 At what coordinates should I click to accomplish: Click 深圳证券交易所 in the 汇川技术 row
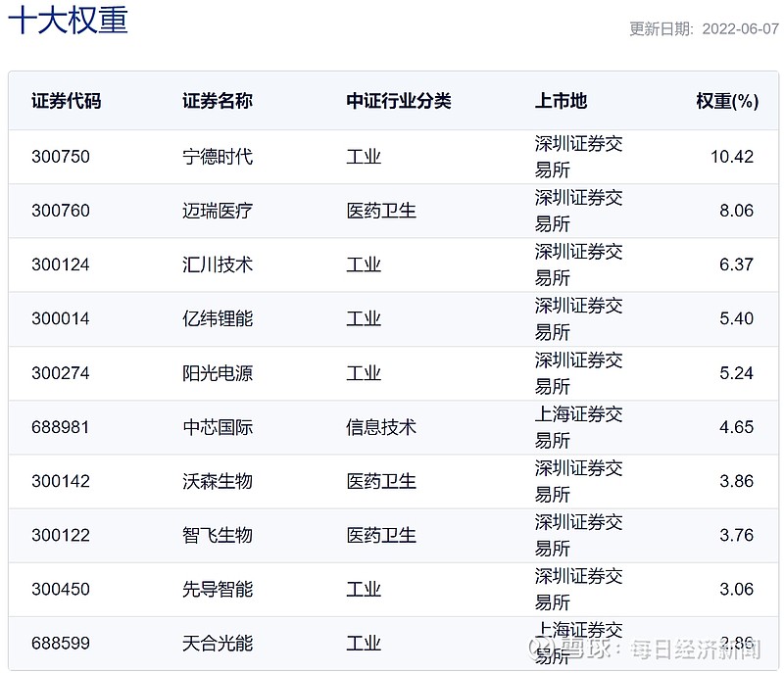(x=578, y=264)
